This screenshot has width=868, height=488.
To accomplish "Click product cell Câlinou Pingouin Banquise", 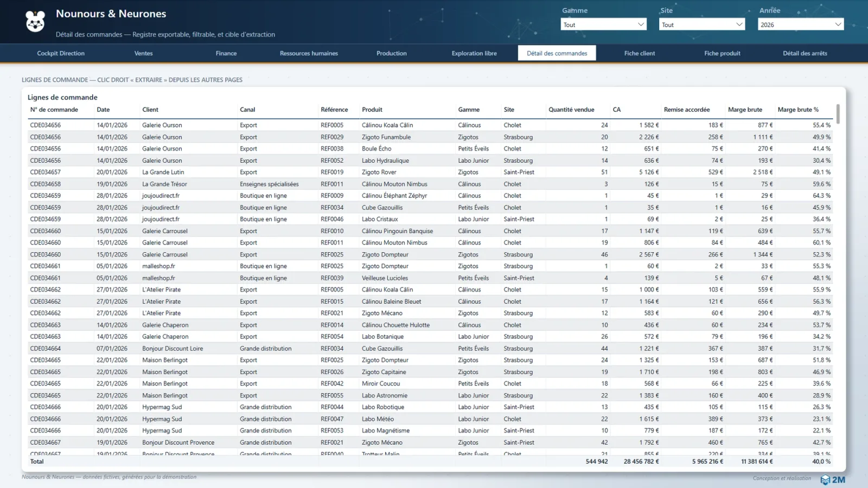I will (398, 231).
